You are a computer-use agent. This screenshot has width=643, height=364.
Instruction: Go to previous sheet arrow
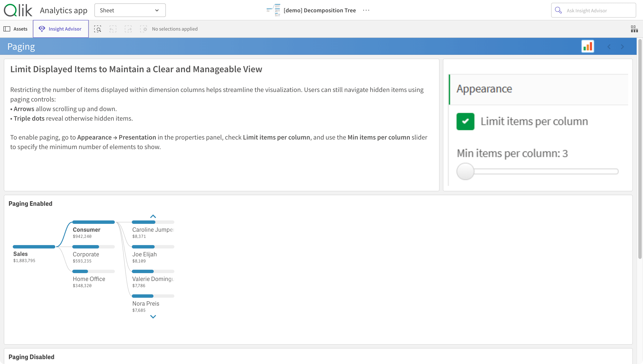[x=609, y=47]
